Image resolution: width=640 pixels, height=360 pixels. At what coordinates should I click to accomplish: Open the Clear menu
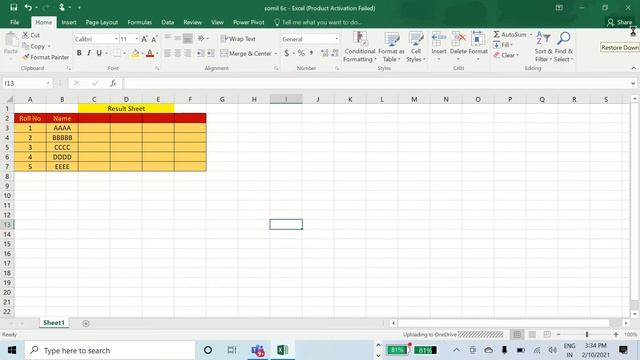point(506,55)
